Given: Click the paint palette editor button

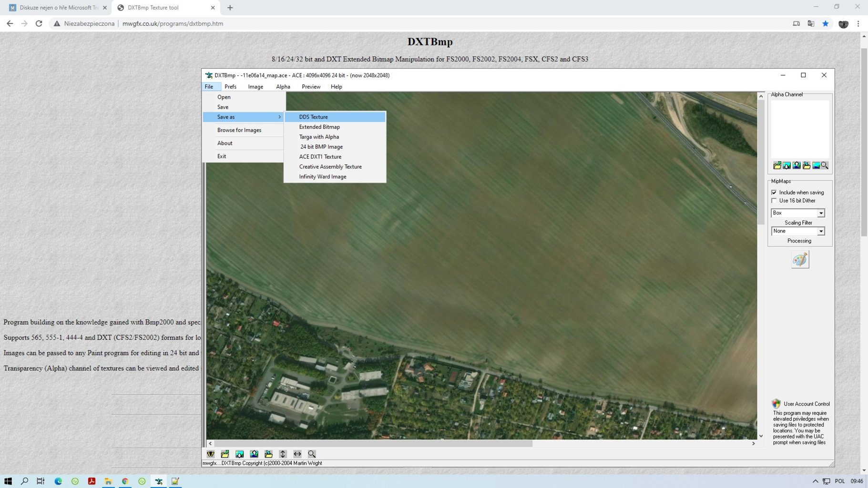Looking at the screenshot, I should click(x=800, y=260).
